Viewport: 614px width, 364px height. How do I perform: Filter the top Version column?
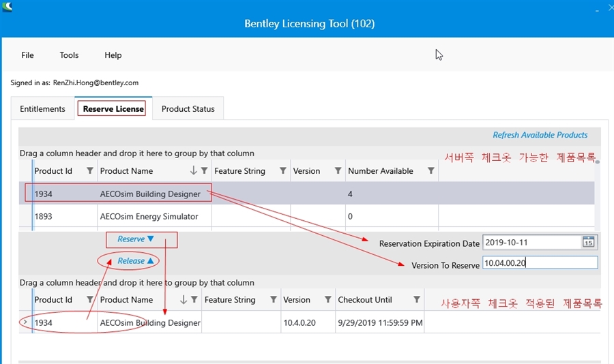tap(338, 171)
